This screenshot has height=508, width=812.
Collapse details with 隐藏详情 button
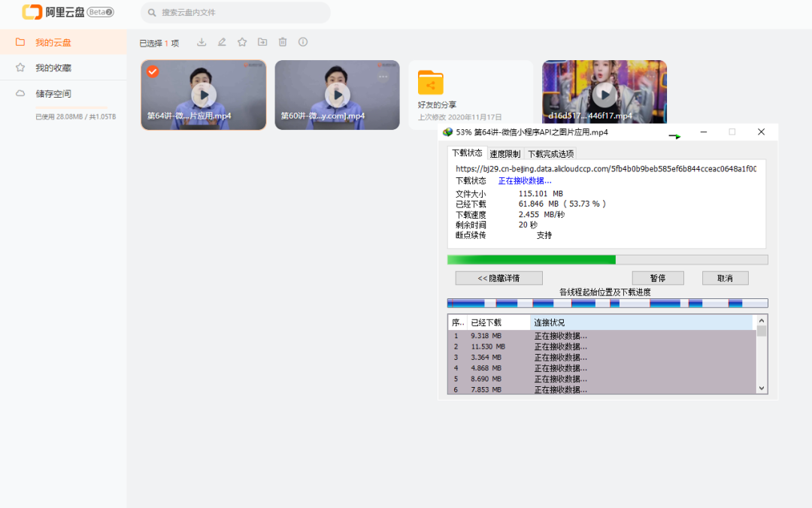click(498, 278)
